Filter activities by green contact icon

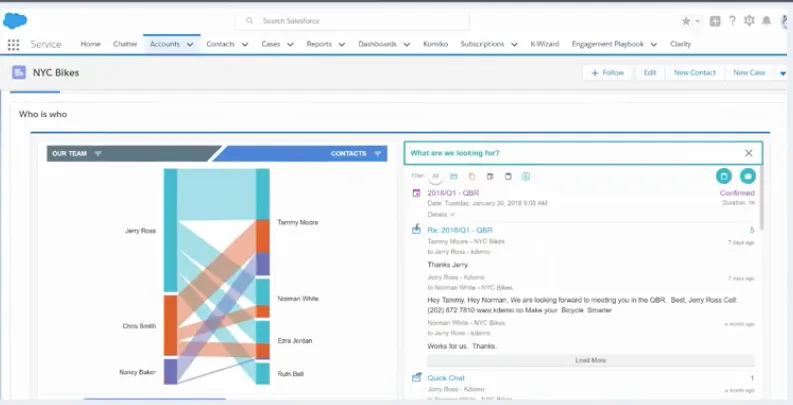[x=526, y=176]
